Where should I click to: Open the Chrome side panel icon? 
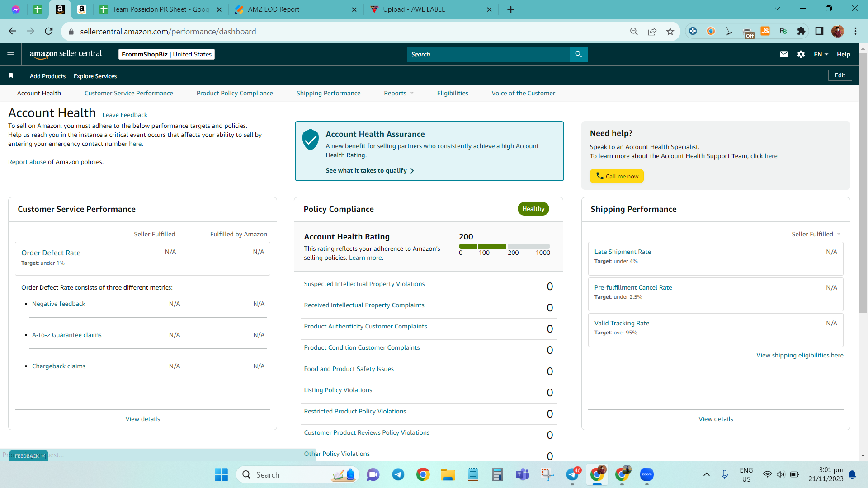point(819,31)
